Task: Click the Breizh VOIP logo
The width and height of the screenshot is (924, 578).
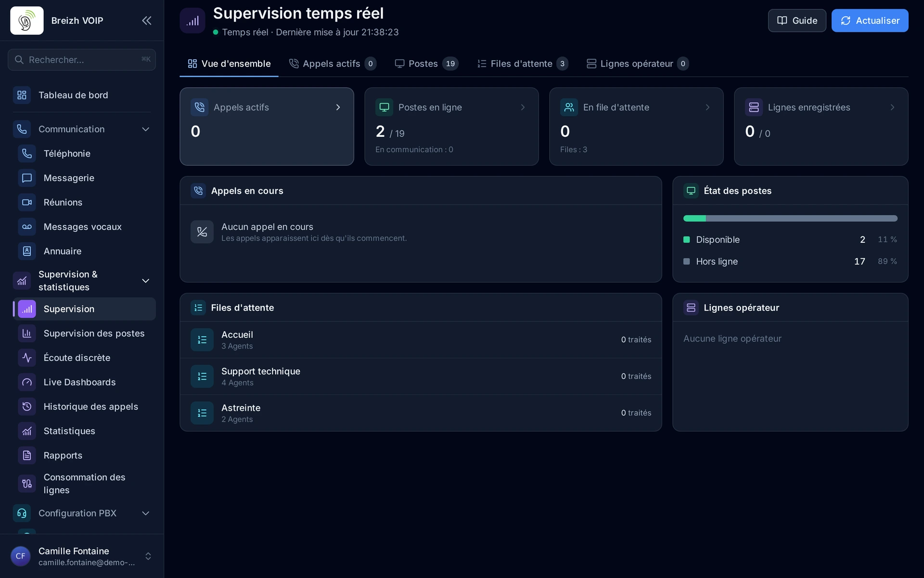Action: 27,21
